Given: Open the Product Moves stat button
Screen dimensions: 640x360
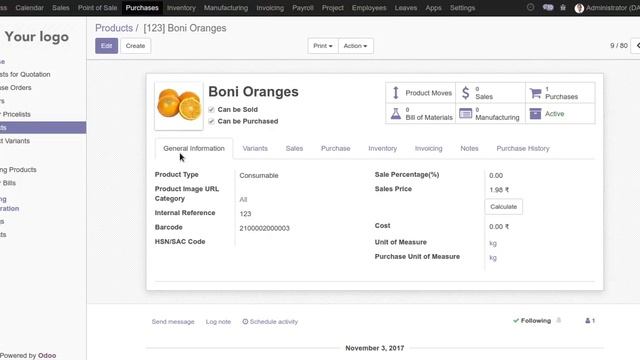Looking at the screenshot, I should click(x=420, y=93).
